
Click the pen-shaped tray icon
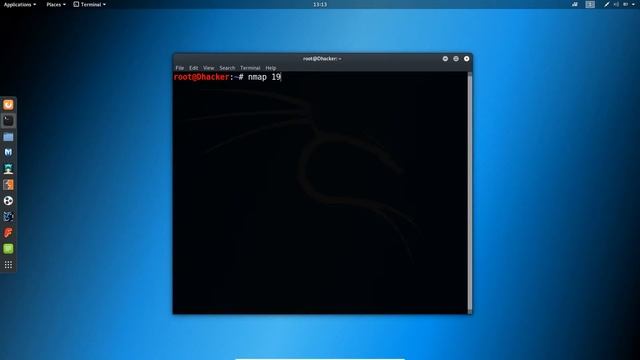(607, 4)
